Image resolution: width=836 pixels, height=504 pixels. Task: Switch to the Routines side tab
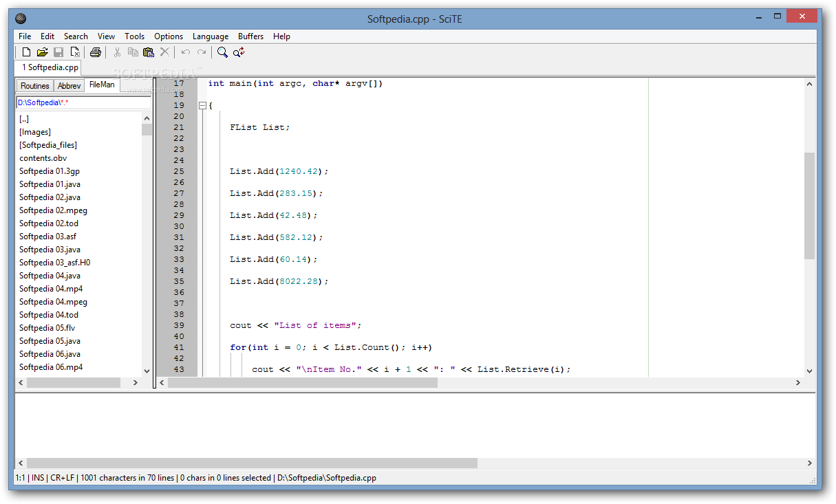coord(34,86)
